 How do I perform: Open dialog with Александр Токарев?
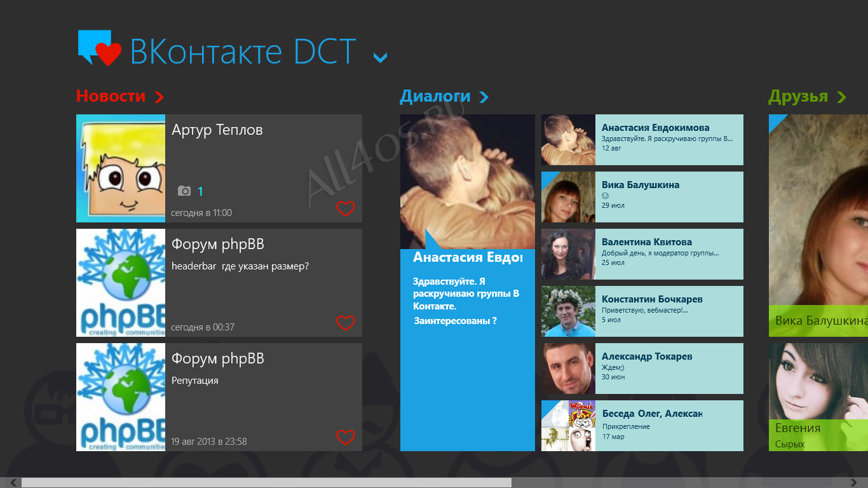[642, 369]
